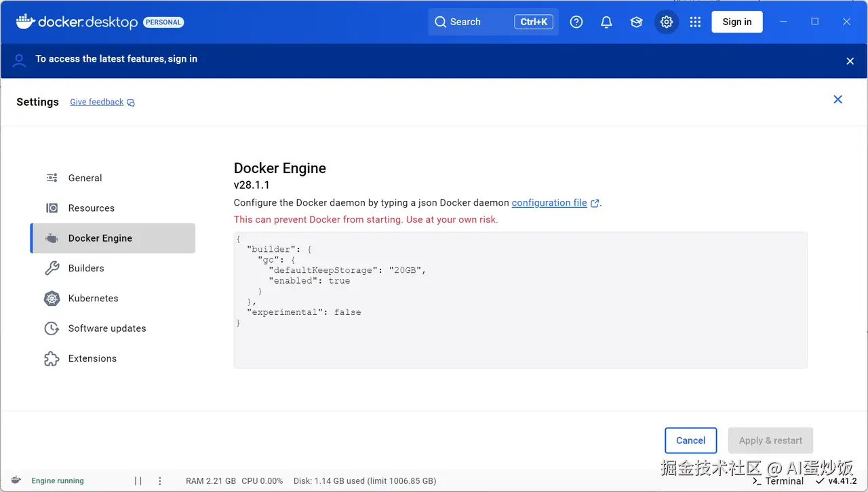Viewport: 868px width, 492px height.
Task: Click the "enabled": true line
Action: pyautogui.click(x=309, y=280)
